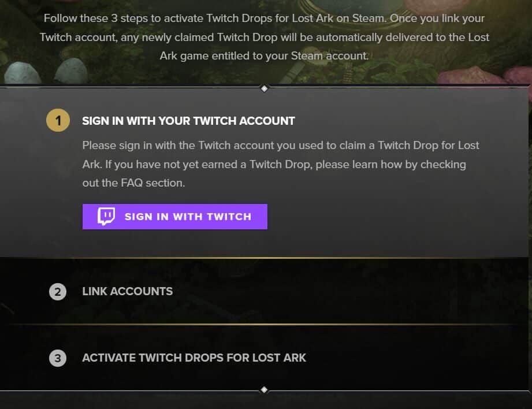
Task: Click the Twitch logo on the purple button
Action: click(106, 217)
